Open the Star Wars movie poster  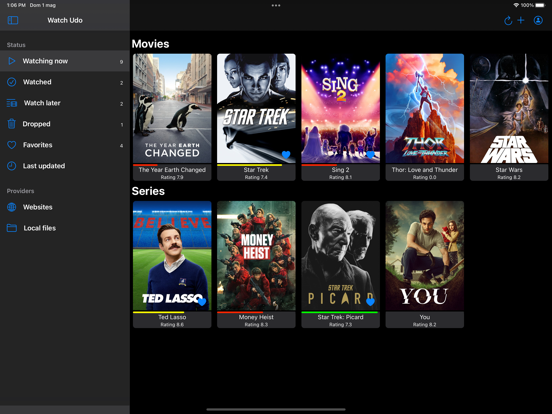click(509, 108)
